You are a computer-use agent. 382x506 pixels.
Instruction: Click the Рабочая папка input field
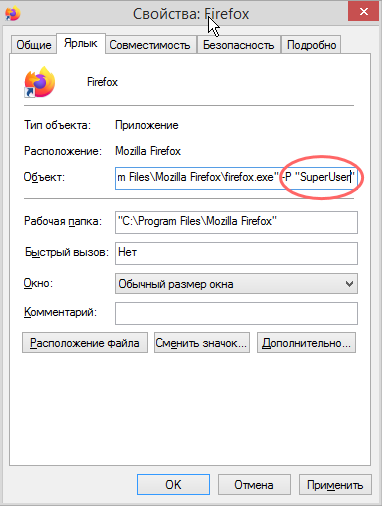coord(236,222)
